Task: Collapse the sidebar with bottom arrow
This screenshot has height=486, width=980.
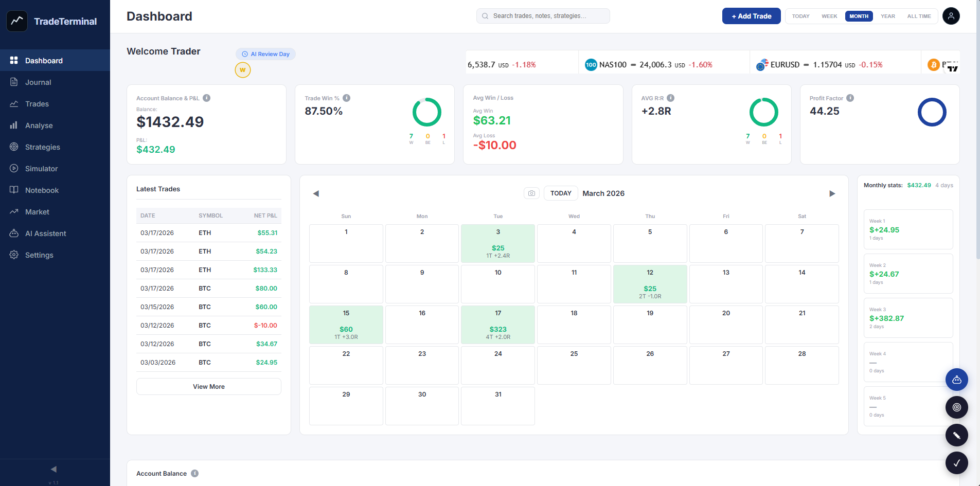Action: click(x=54, y=469)
